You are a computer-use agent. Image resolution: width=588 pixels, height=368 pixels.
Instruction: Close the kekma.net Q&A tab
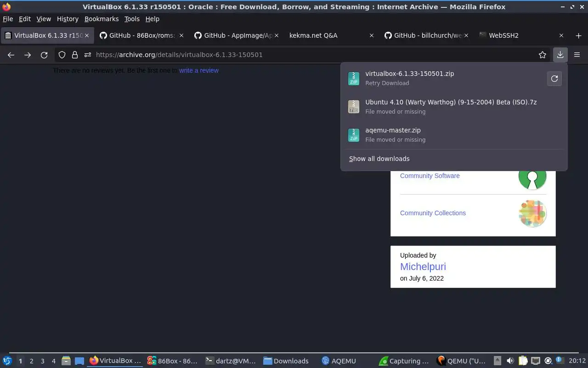[x=372, y=35]
